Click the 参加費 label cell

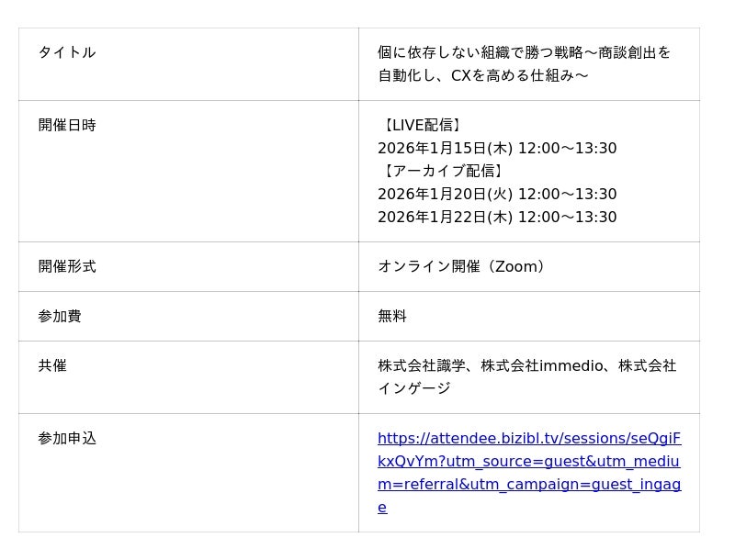tap(60, 316)
